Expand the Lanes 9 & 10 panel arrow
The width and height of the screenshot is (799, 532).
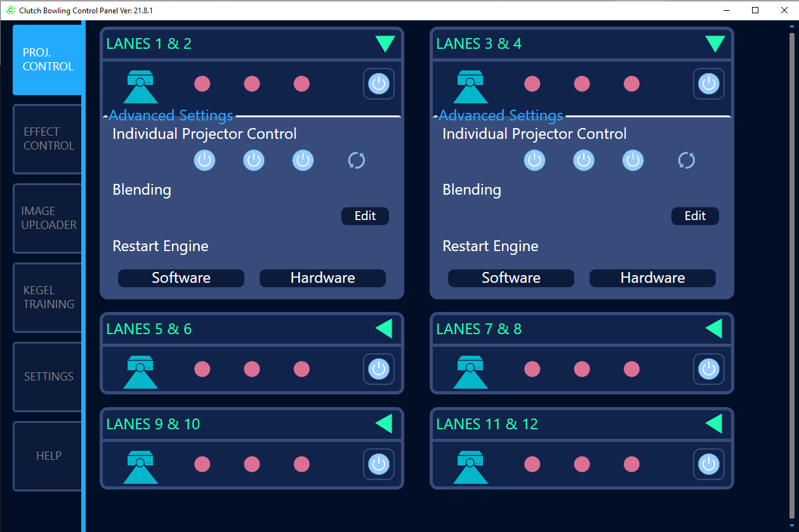(384, 424)
